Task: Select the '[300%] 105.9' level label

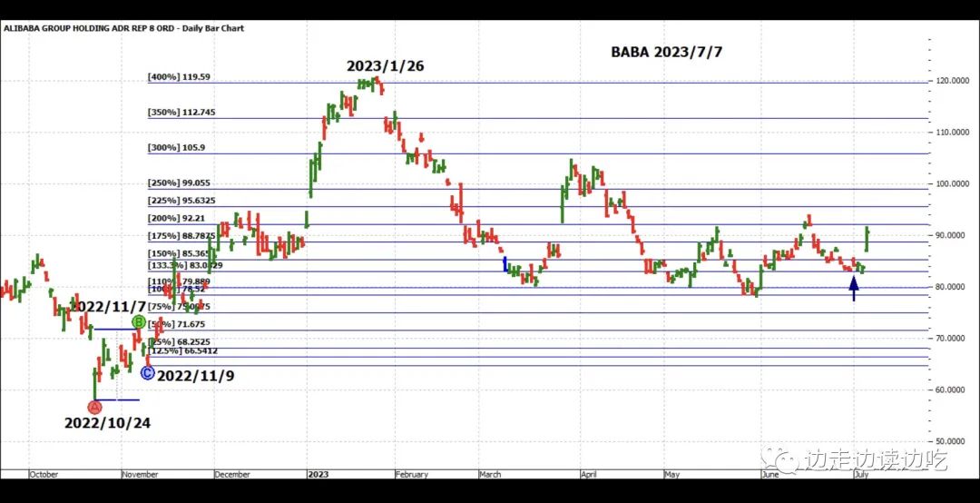Action: pos(176,148)
